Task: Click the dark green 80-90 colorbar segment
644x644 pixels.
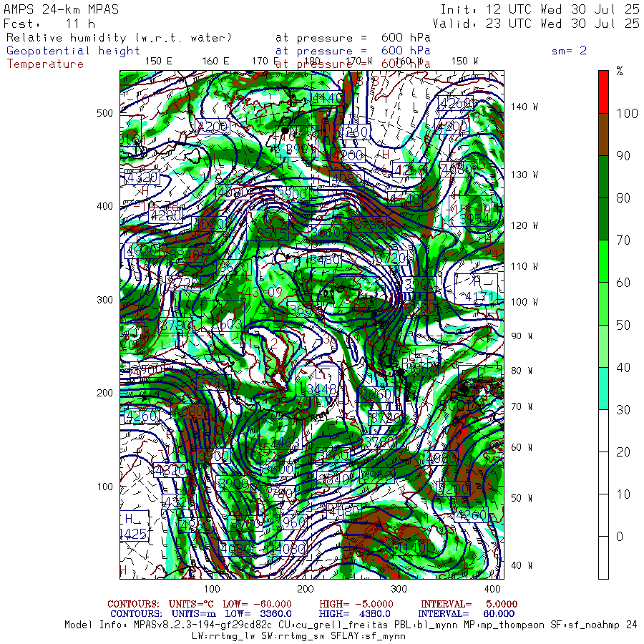Action: [603, 177]
